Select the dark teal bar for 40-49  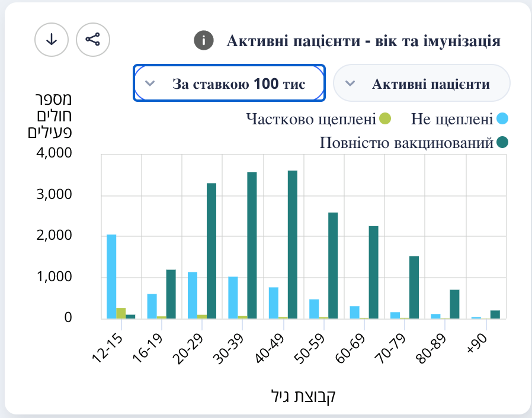pyautogui.click(x=292, y=244)
